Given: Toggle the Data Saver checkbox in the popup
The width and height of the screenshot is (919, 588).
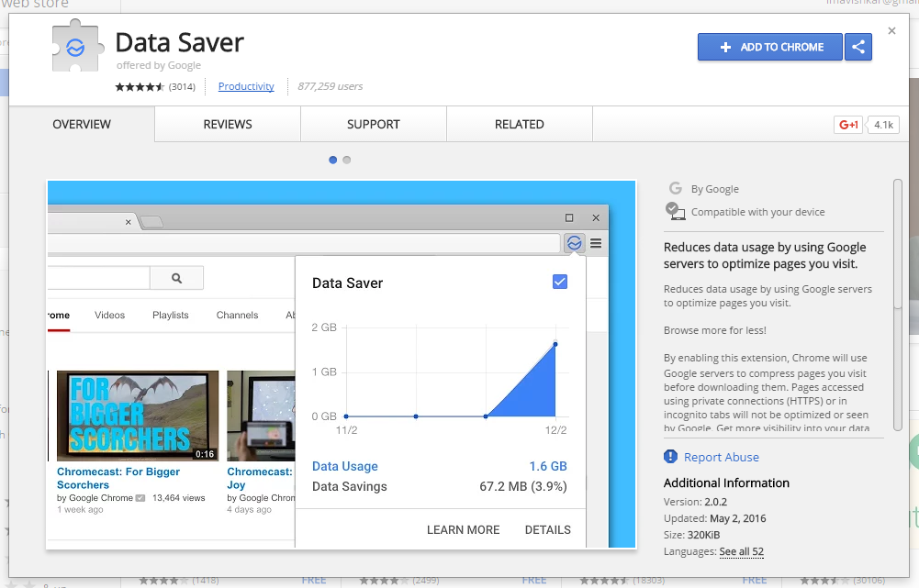Looking at the screenshot, I should [560, 283].
